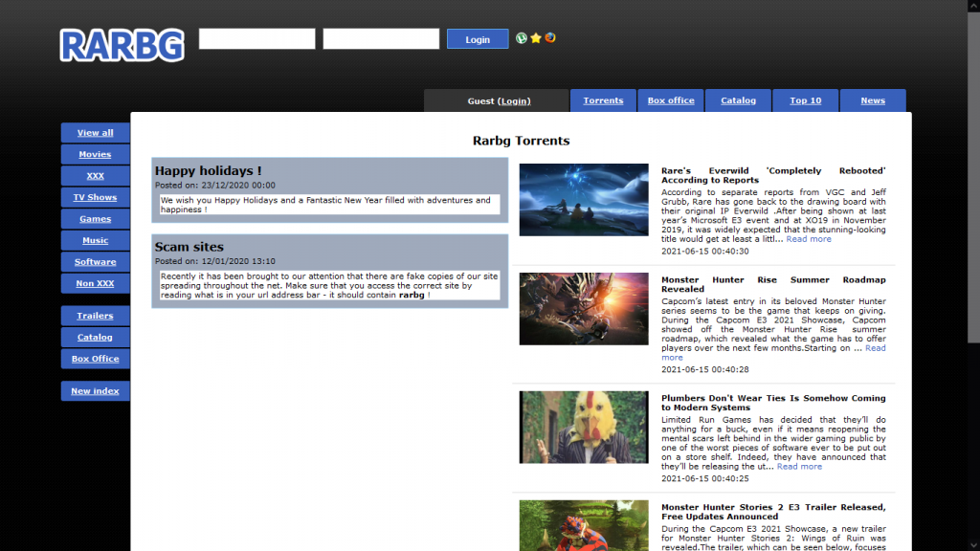This screenshot has height=551, width=980.
Task: Open the Everwild article thumbnail
Action: tap(584, 200)
